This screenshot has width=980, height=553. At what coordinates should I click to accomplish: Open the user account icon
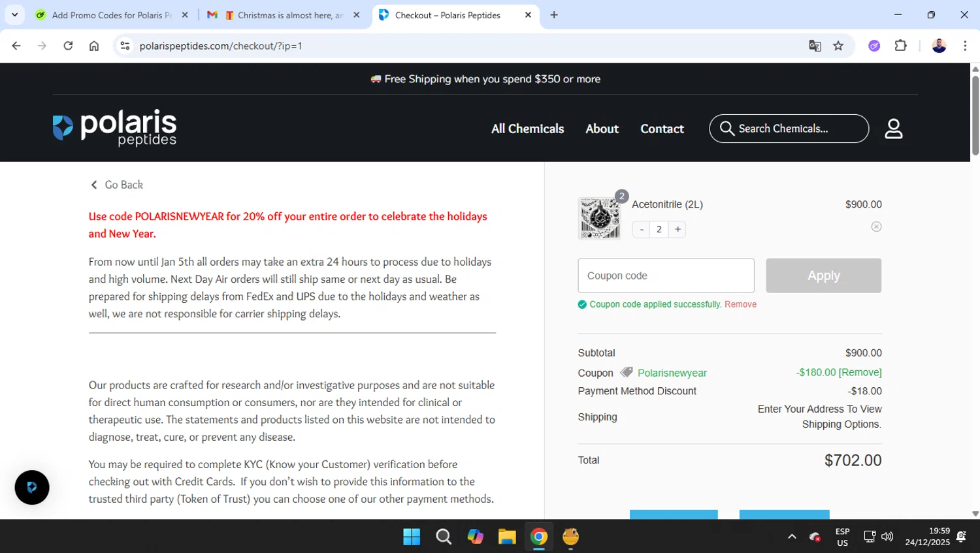893,129
